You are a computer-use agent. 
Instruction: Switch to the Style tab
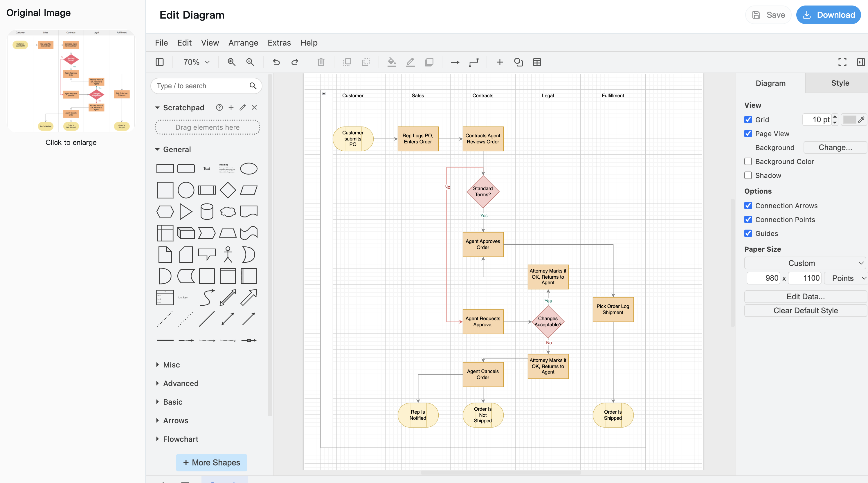click(x=840, y=83)
